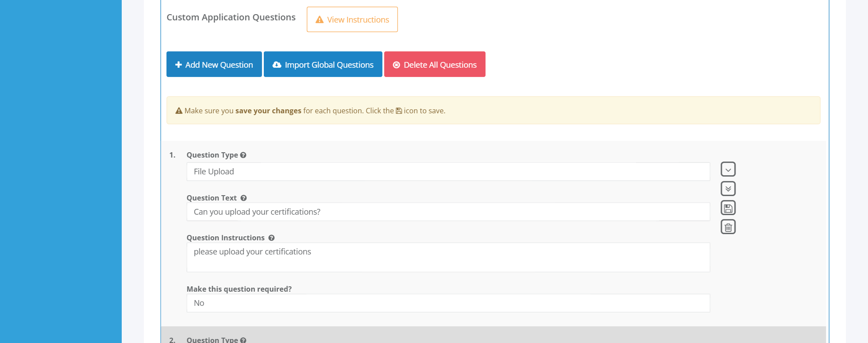Click the 'save your changes' warning text
Viewport: 868px width, 343px height.
(x=268, y=111)
